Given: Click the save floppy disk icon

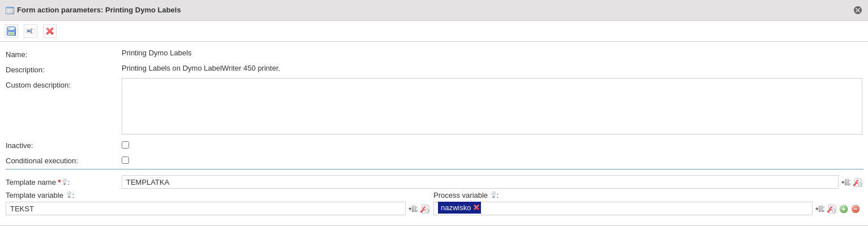Looking at the screenshot, I should click(x=11, y=31).
